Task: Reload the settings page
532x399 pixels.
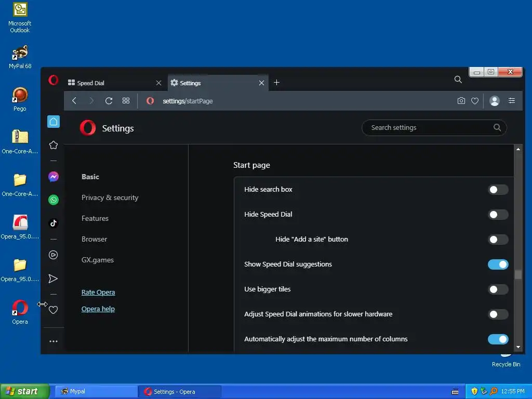Action: click(109, 101)
